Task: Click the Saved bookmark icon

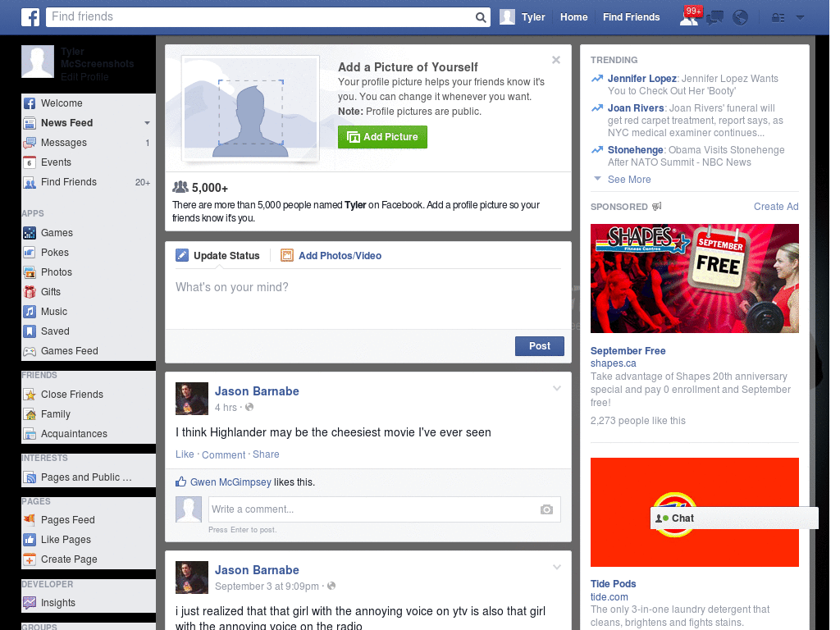Action: point(30,331)
